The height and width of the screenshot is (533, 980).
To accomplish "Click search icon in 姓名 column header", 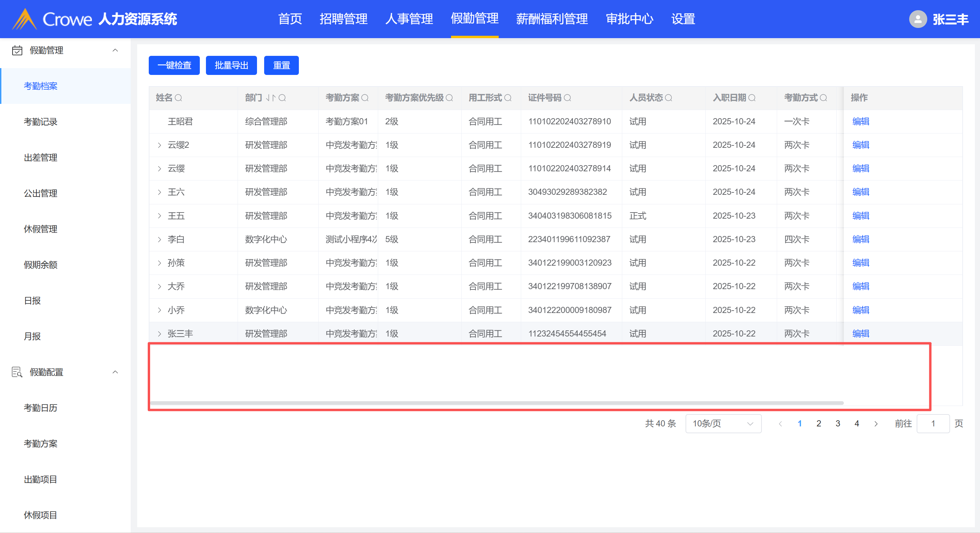I will tap(178, 98).
